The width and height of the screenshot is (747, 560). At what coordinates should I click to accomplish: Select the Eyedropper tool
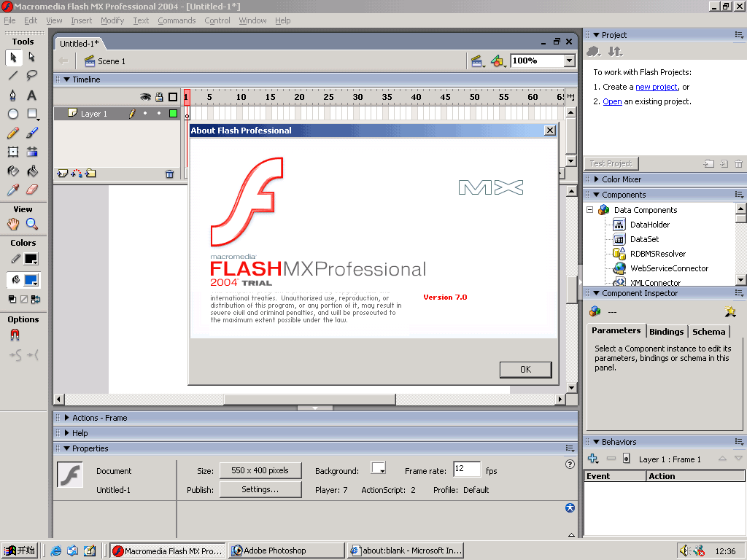13,190
